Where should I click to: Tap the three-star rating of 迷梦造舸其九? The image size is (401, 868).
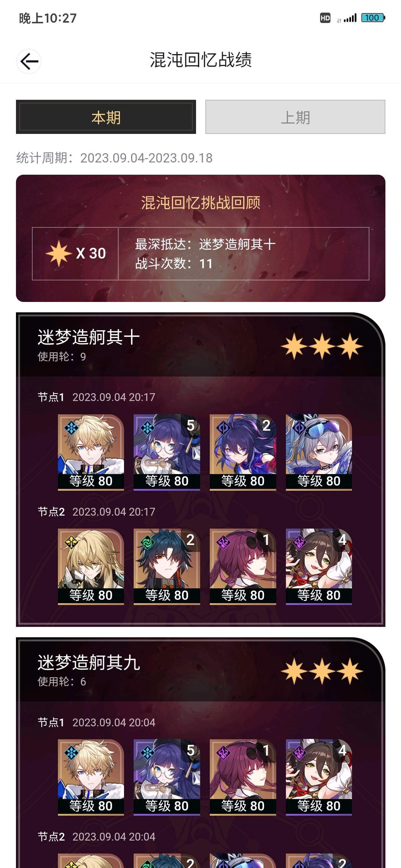click(322, 671)
